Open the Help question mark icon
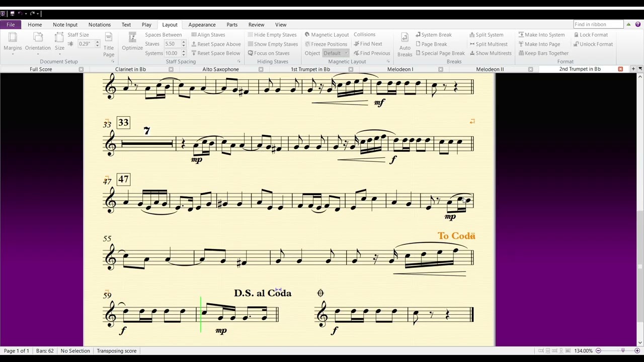Image resolution: width=644 pixels, height=362 pixels. point(638,24)
